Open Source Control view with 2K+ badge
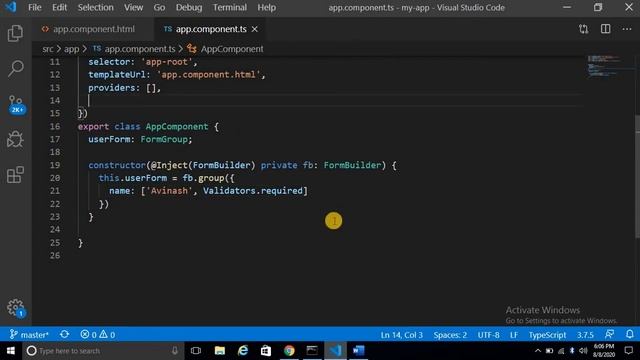The image size is (640, 360). [x=16, y=104]
